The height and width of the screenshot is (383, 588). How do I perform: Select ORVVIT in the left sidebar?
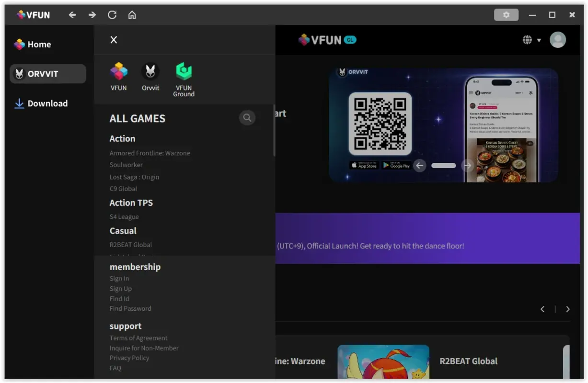pyautogui.click(x=47, y=73)
